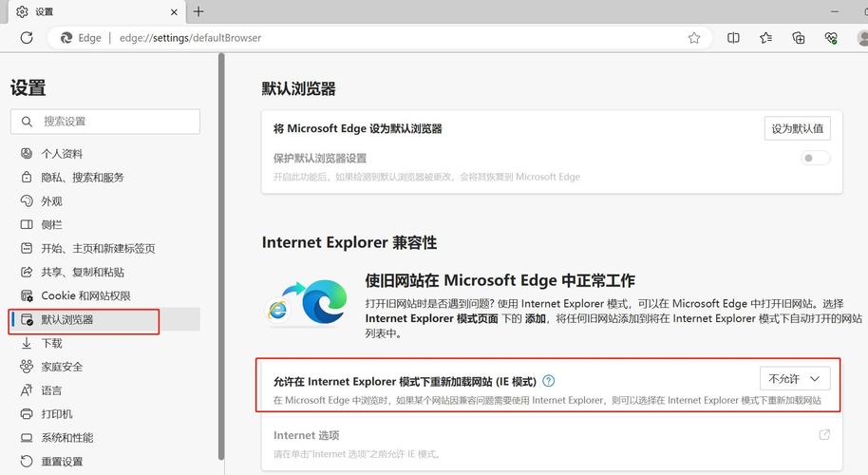The height and width of the screenshot is (475, 868).
Task: Open Browser essentials heart icon
Action: [x=831, y=38]
